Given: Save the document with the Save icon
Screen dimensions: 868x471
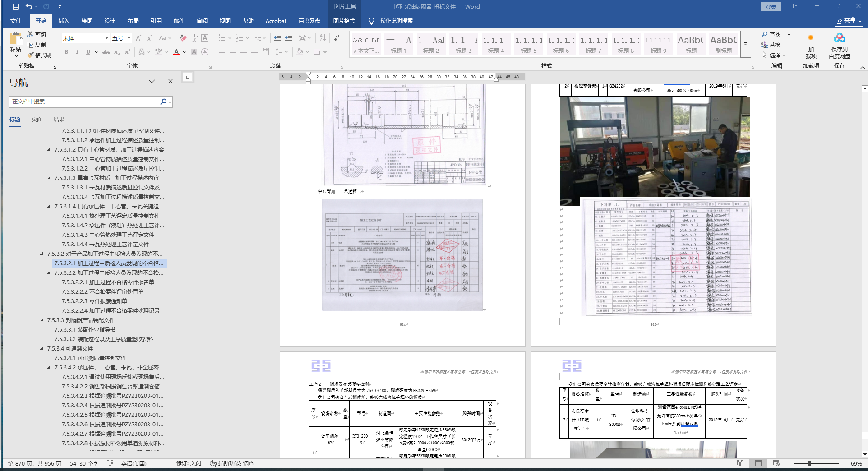Looking at the screenshot, I should [16, 7].
